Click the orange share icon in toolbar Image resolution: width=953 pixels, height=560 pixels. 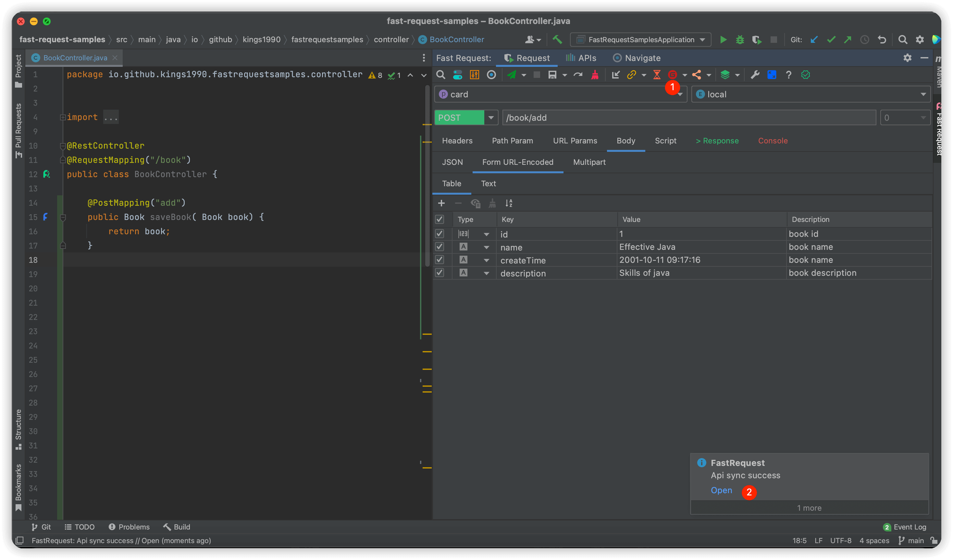point(697,75)
